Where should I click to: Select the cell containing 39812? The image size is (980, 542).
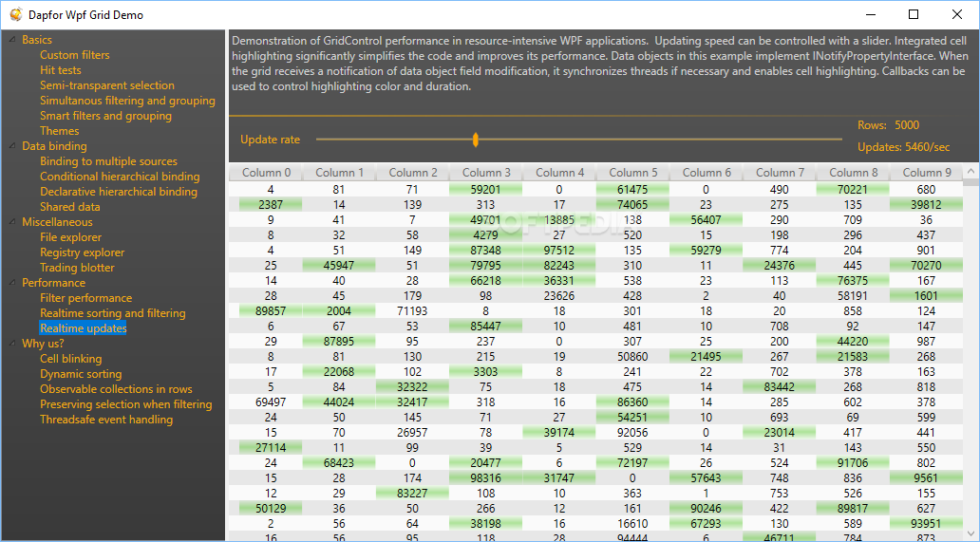(x=926, y=204)
